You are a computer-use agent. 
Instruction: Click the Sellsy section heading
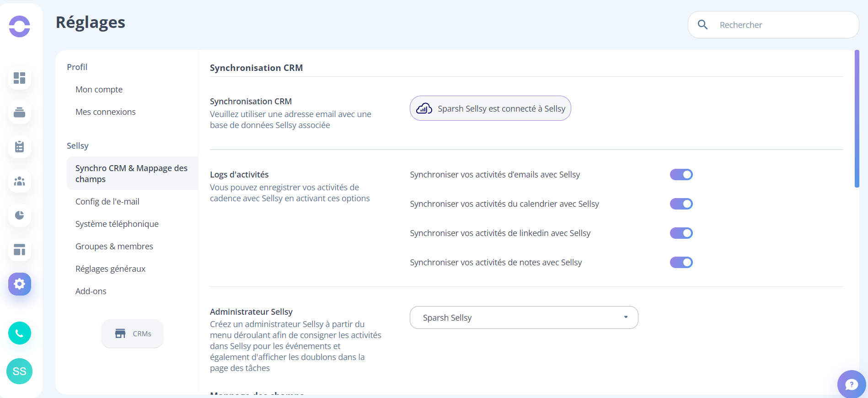78,145
